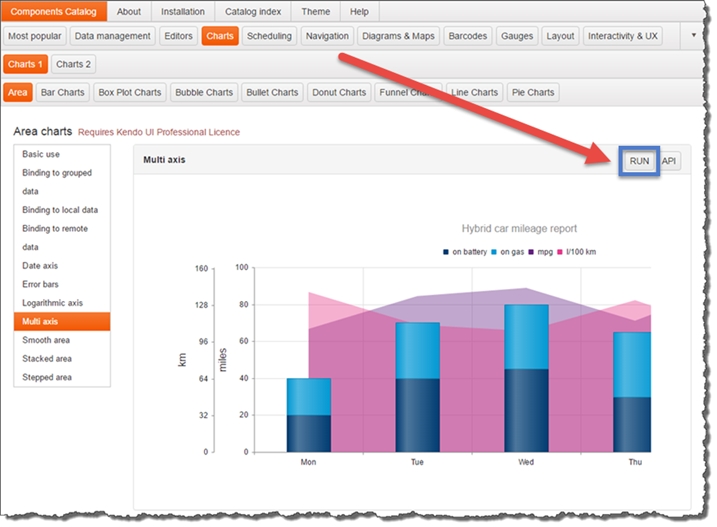Select the Gauges category
Viewport: 717px width, 527px height.
[x=517, y=36]
